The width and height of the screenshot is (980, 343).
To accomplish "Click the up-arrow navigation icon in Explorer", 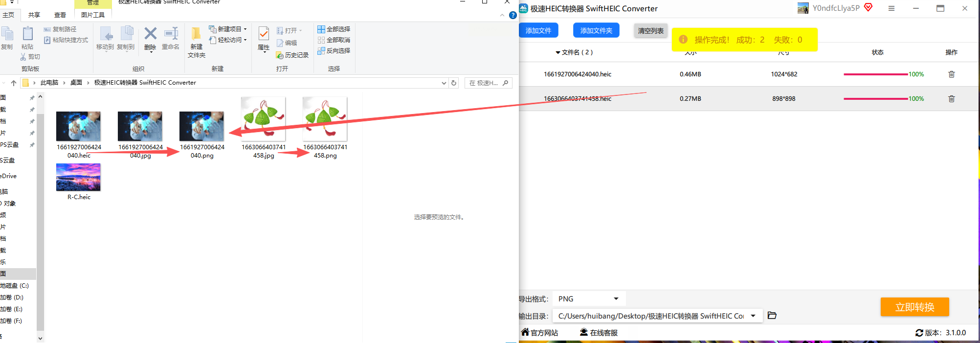I will click(x=14, y=83).
